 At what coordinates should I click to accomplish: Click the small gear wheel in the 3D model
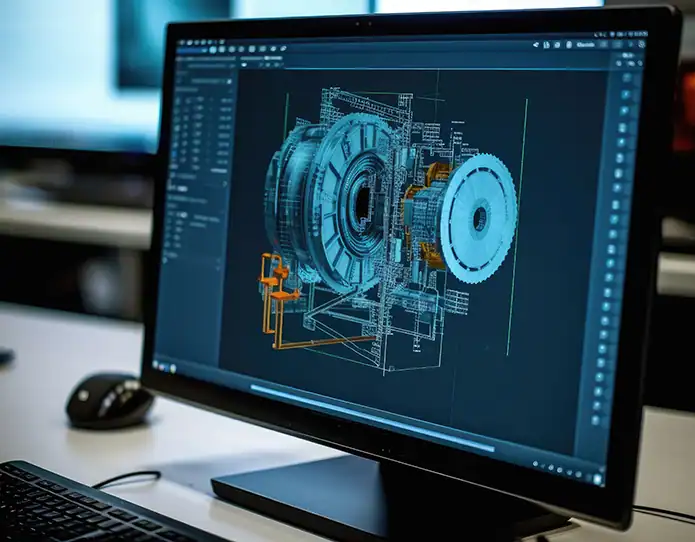479,218
